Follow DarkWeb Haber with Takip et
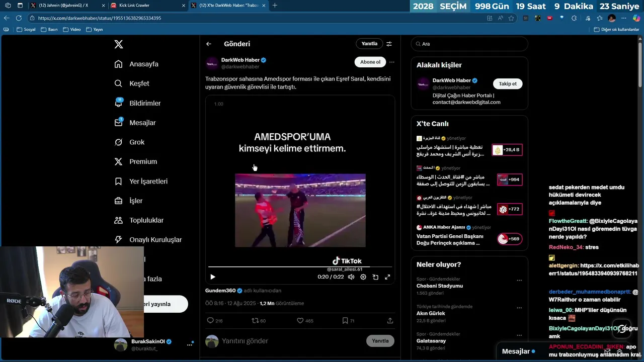The width and height of the screenshot is (644, 362). click(508, 84)
